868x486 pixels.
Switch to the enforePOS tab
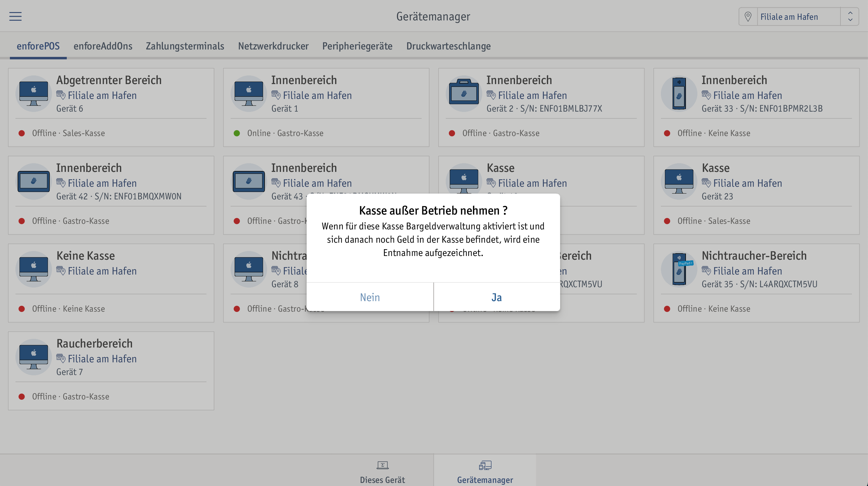click(x=38, y=46)
